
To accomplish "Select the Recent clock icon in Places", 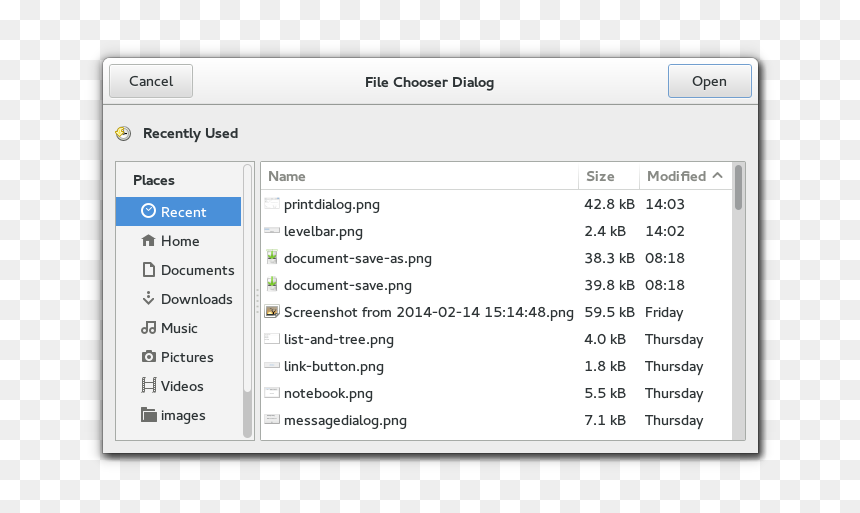I will pyautogui.click(x=148, y=211).
